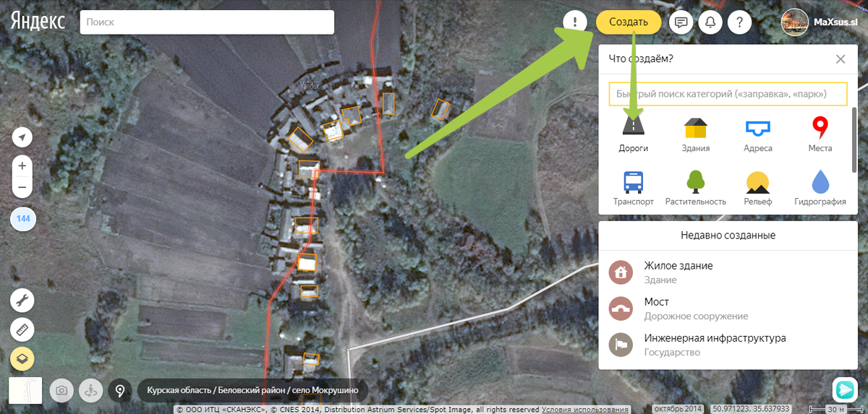The width and height of the screenshot is (868, 414).
Task: Toggle the map layers button
Action: (22, 359)
